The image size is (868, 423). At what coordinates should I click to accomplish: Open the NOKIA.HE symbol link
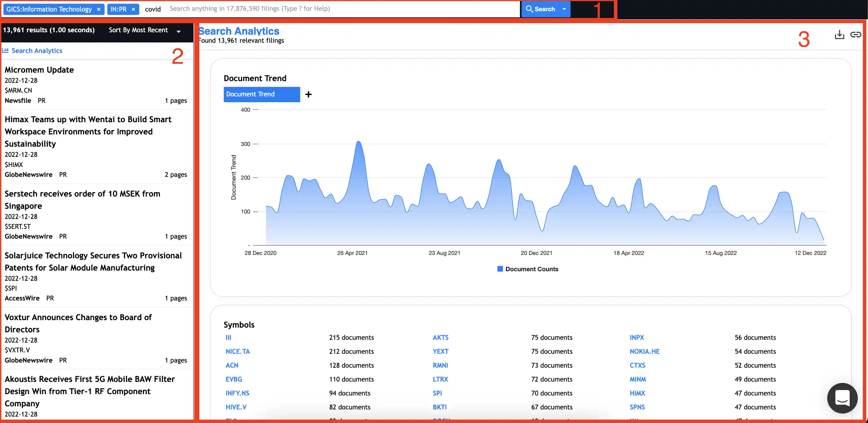tap(644, 351)
